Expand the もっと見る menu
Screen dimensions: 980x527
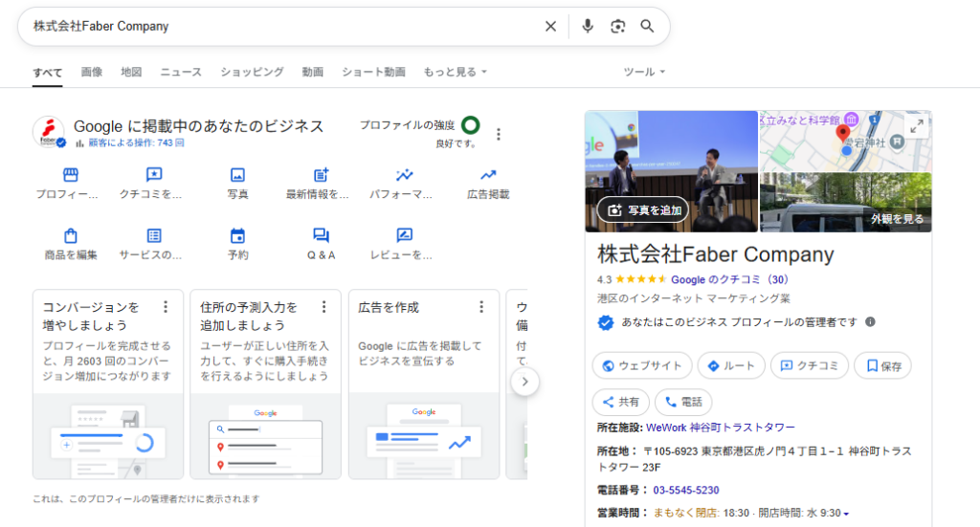(x=455, y=72)
